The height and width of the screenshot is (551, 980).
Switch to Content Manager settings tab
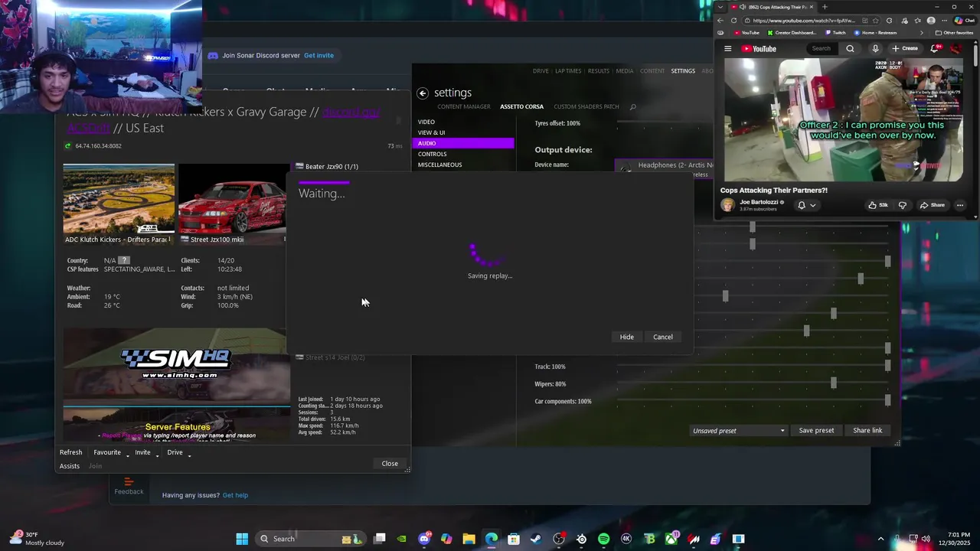coord(464,106)
